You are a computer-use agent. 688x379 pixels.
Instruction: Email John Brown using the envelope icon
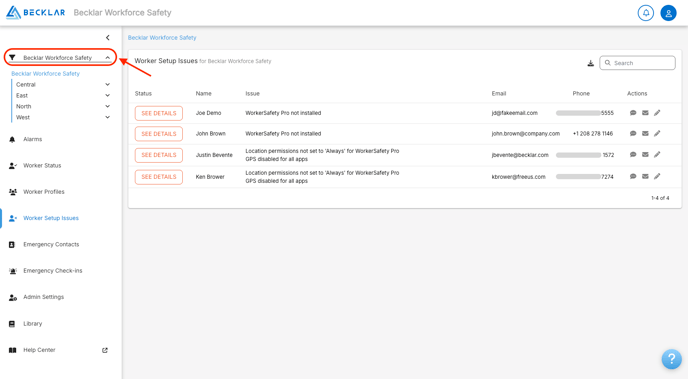coord(645,133)
